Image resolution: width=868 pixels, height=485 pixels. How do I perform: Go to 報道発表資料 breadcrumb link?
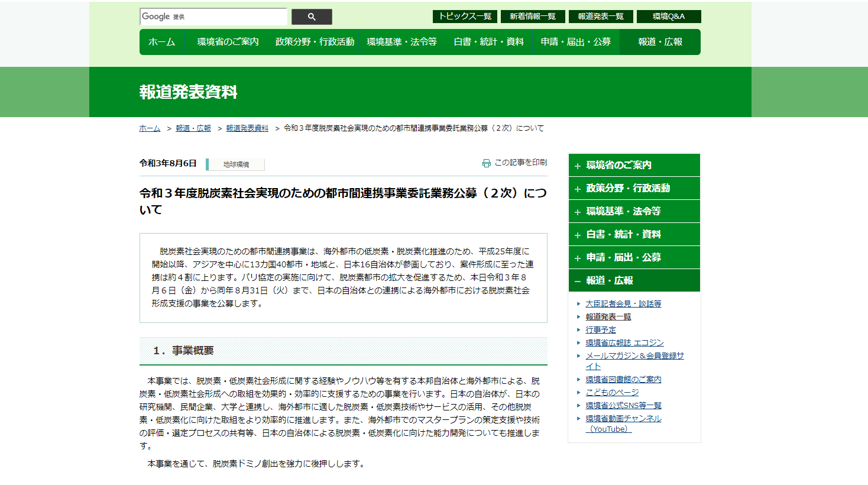[x=247, y=128]
